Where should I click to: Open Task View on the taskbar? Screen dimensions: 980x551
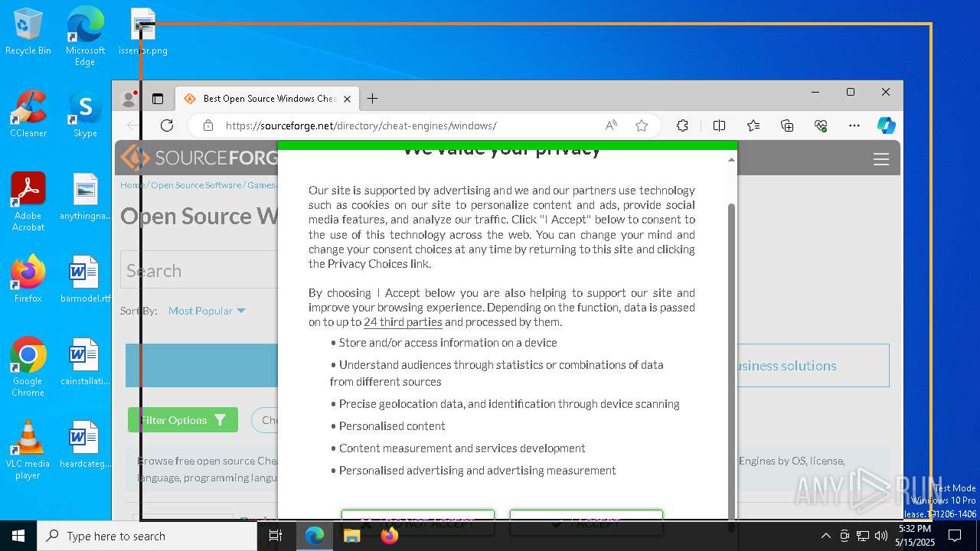point(276,536)
